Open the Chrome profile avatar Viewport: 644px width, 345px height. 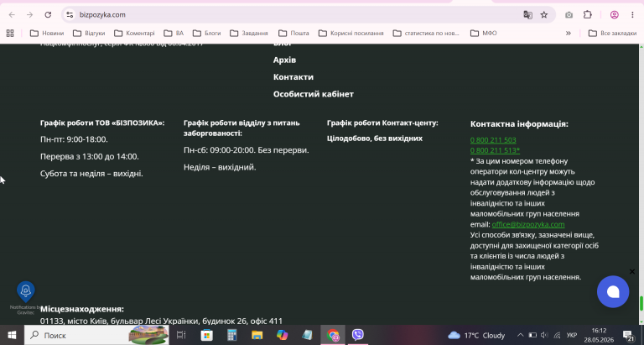pyautogui.click(x=615, y=15)
